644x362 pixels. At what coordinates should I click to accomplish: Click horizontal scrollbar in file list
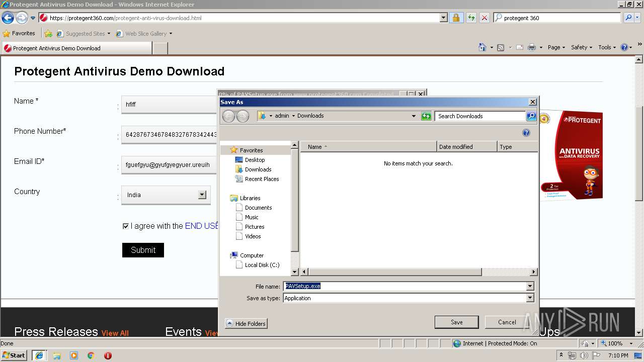tap(394, 272)
